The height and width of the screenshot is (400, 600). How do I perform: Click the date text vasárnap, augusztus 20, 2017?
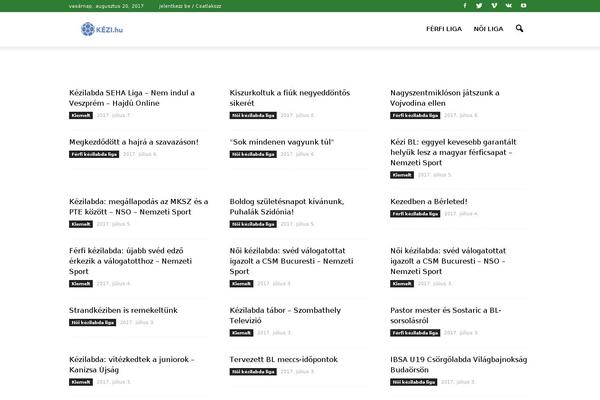click(106, 6)
